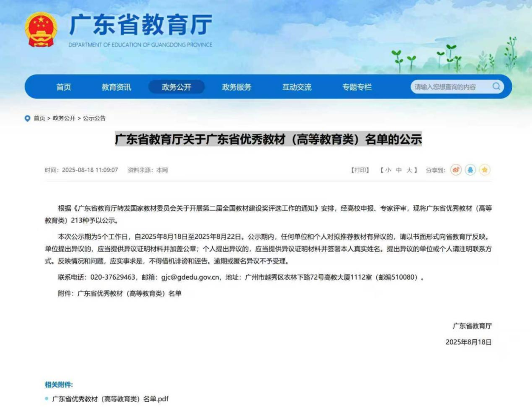Screen dimensions: 532x415
Task: Open the 教育资讯 navigation tab
Action: [116, 87]
